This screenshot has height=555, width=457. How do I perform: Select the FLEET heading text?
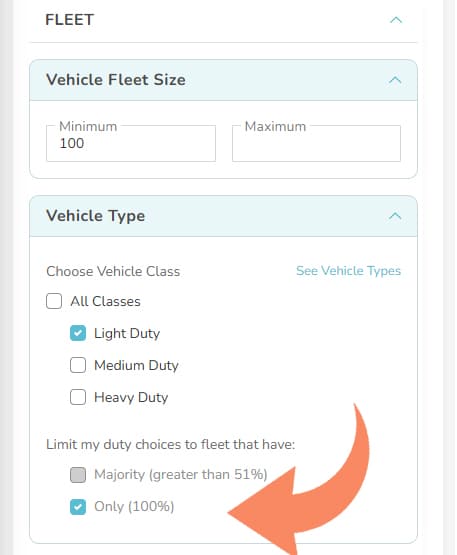tap(69, 20)
